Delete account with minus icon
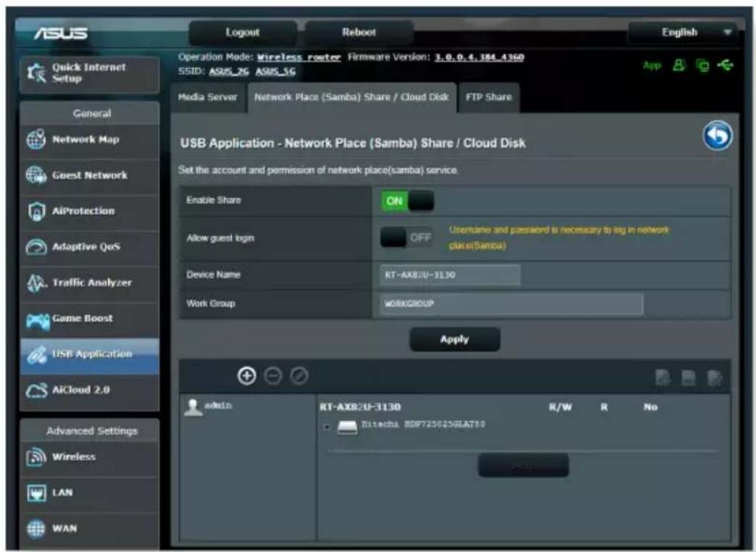Viewport: 756px width, 552px height. [x=273, y=376]
